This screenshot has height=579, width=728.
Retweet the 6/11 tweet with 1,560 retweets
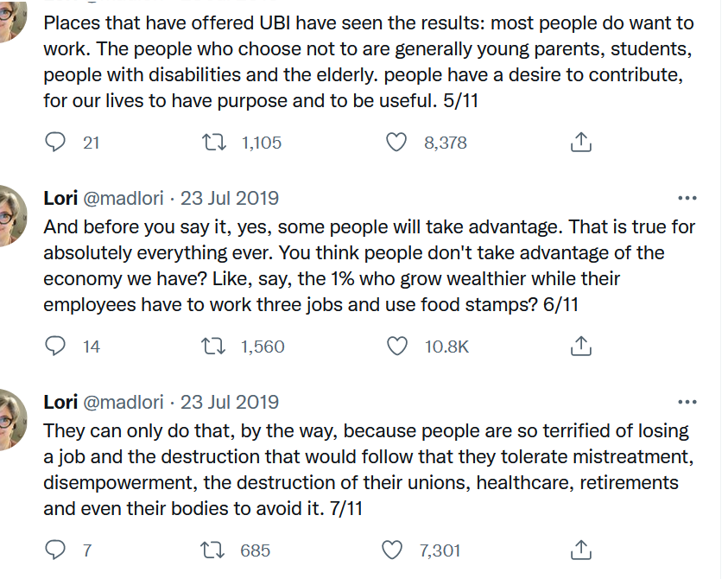coord(213,347)
